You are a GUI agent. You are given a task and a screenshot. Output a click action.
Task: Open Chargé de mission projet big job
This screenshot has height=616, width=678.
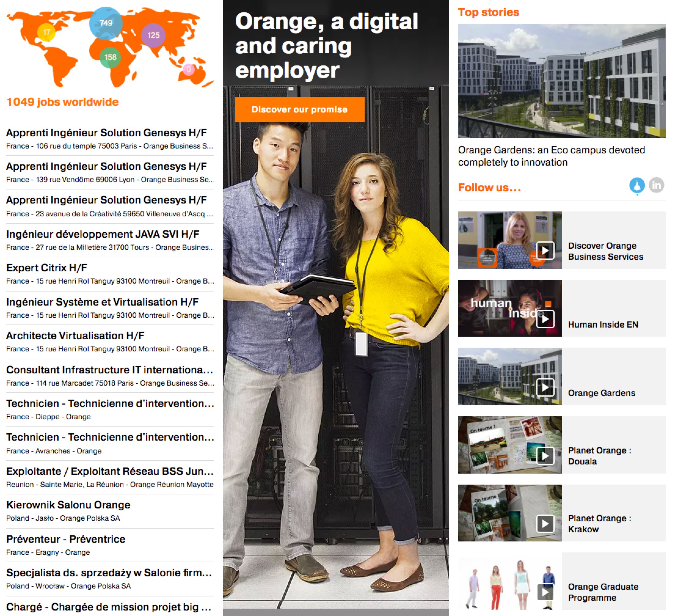(x=109, y=607)
